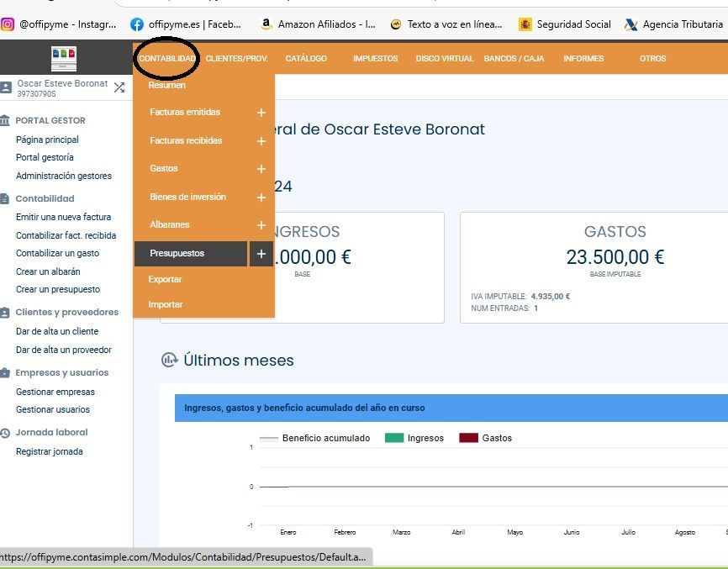Select Albaranes in the dropdown menu

tap(170, 224)
